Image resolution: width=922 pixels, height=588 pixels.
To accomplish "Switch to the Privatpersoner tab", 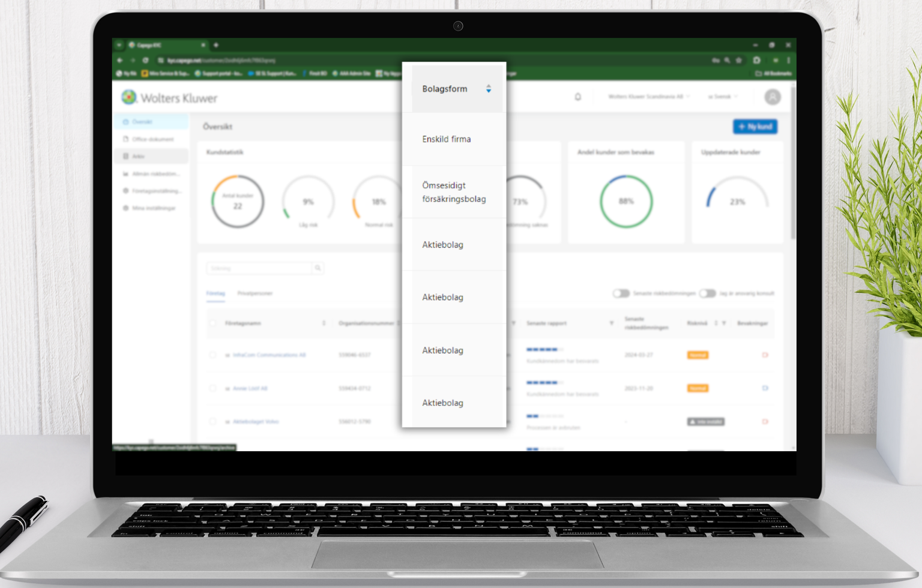I will (255, 293).
